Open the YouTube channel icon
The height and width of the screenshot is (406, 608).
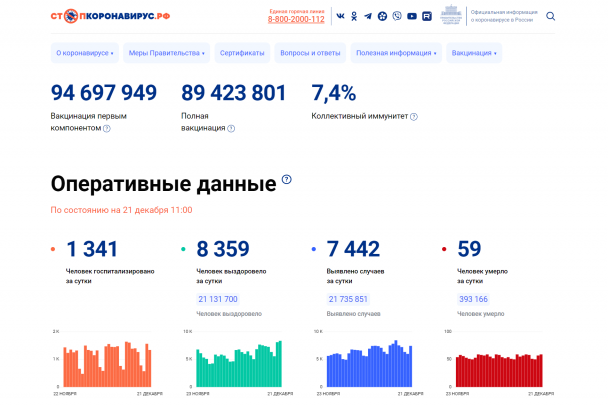pyautogui.click(x=412, y=16)
